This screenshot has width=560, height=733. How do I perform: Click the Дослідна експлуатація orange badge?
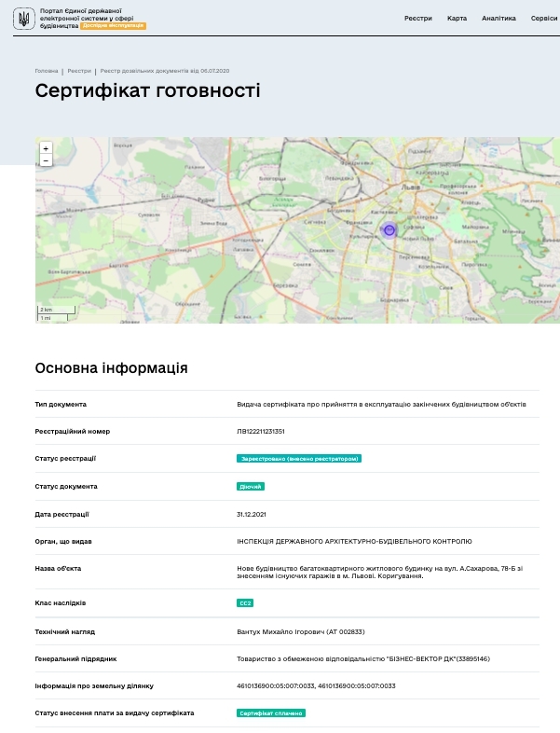[x=113, y=26]
